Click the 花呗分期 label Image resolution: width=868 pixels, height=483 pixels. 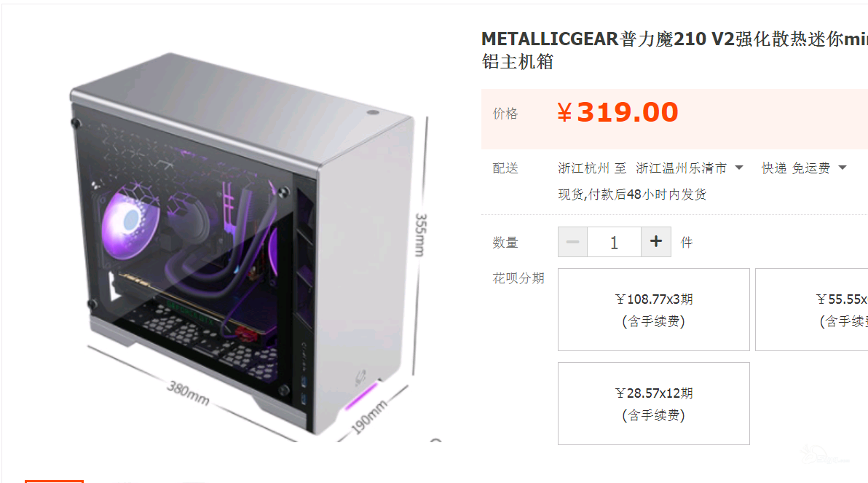[518, 278]
